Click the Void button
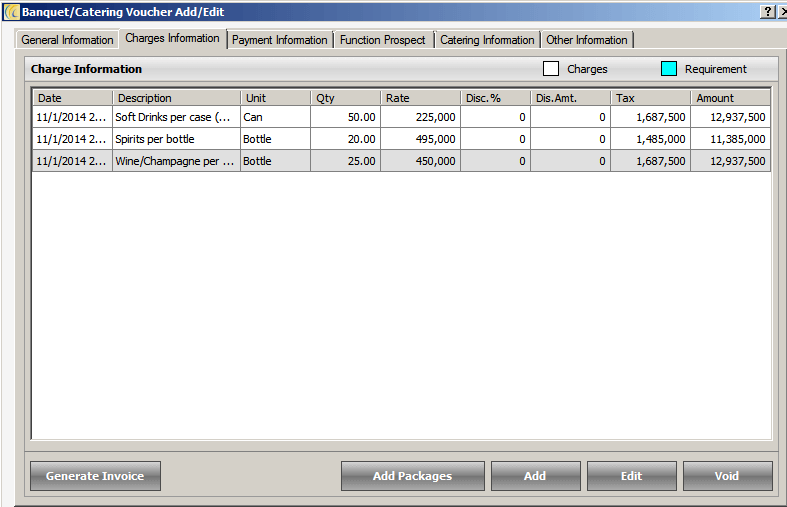This screenshot has height=507, width=787. (727, 476)
